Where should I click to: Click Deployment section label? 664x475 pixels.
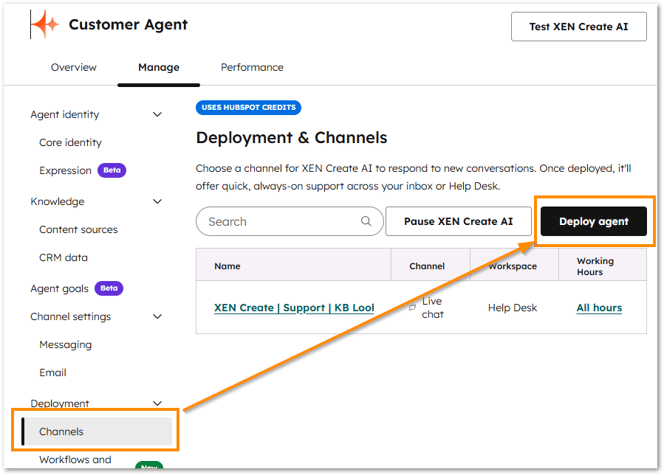[60, 403]
